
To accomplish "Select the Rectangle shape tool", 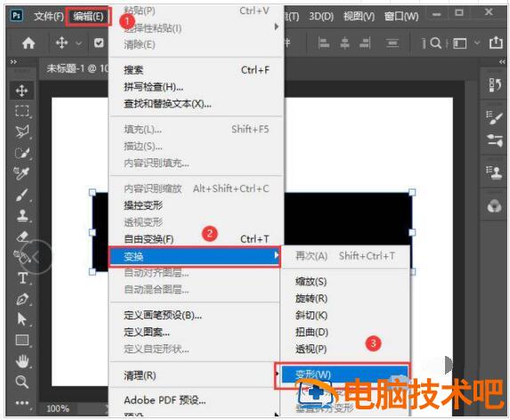I will tap(21, 340).
